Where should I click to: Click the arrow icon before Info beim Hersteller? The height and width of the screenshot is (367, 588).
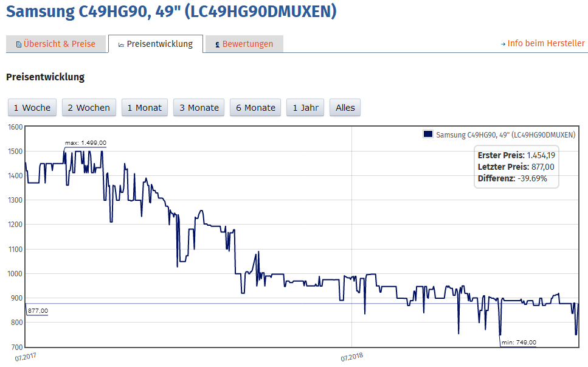click(x=503, y=44)
